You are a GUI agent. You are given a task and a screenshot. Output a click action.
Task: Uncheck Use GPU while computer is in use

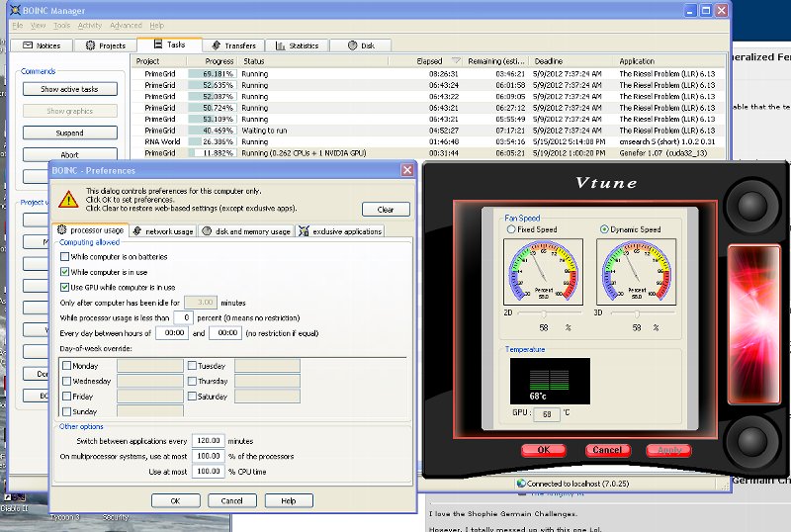[x=65, y=287]
